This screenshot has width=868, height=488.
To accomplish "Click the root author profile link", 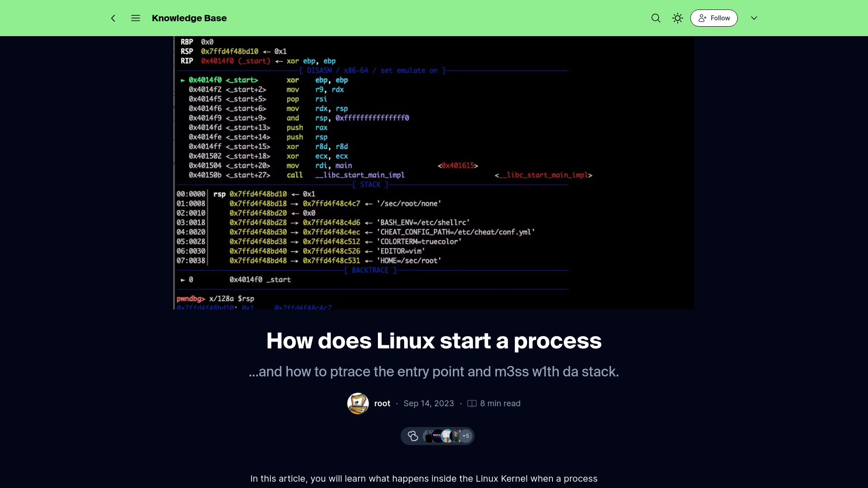I will pos(383,404).
